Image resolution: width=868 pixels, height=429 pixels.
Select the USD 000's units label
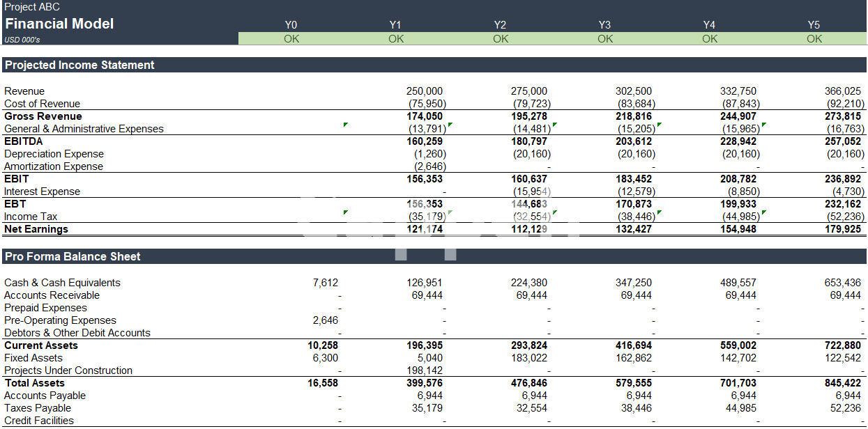point(22,40)
